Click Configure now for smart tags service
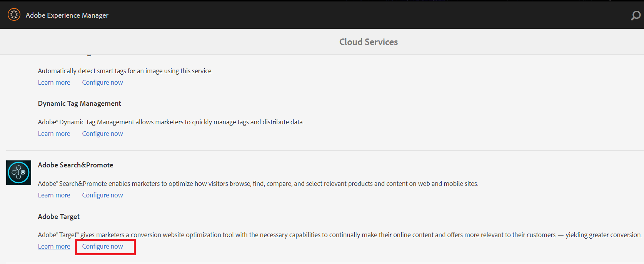Image resolution: width=644 pixels, height=264 pixels. 102,82
